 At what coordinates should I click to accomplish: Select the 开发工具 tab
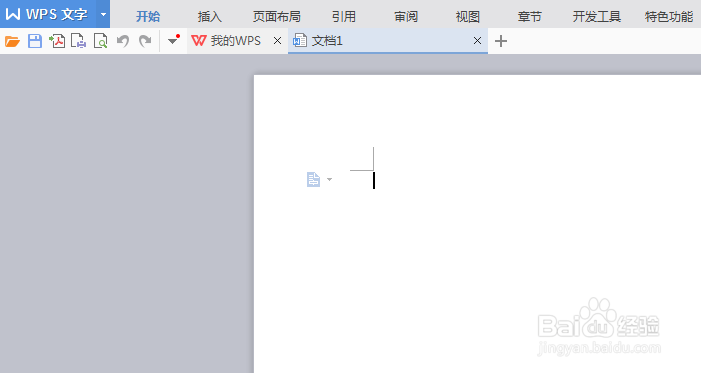[597, 17]
